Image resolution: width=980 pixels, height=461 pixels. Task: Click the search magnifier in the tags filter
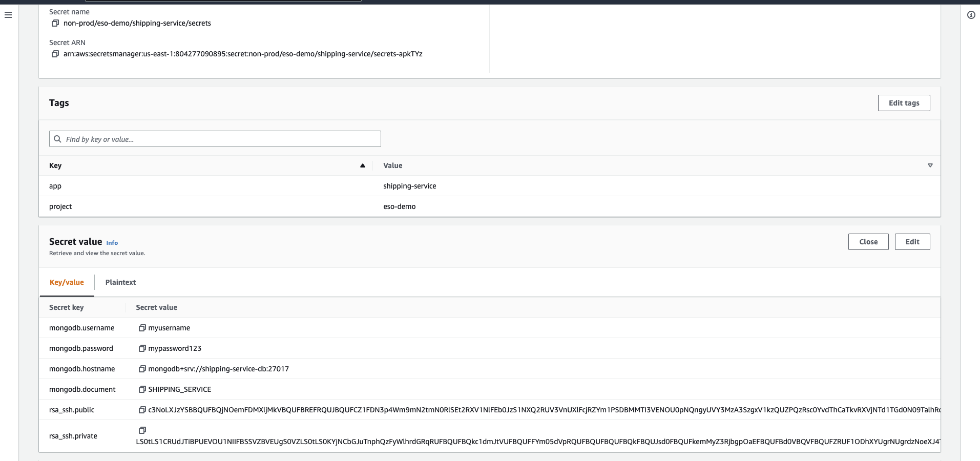click(x=58, y=139)
